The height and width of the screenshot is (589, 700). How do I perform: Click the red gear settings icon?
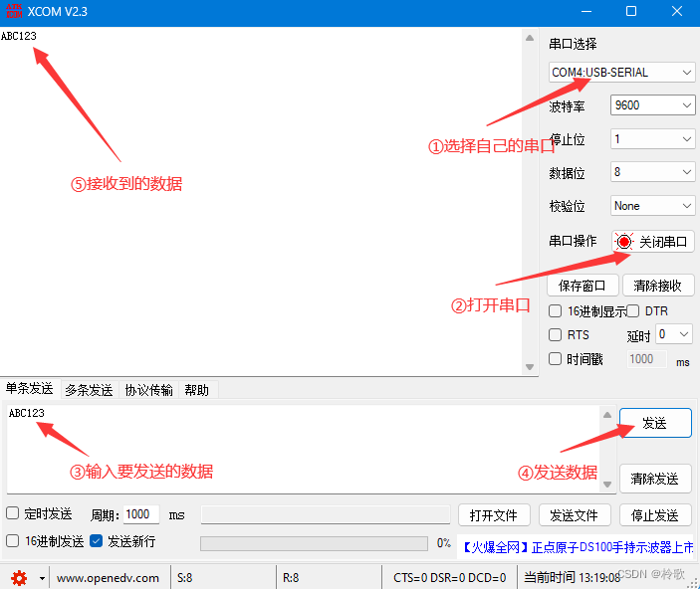[19, 578]
